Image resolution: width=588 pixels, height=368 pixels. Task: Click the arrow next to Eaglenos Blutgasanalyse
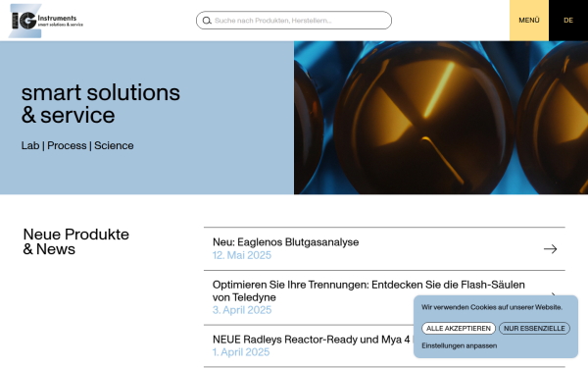(550, 248)
